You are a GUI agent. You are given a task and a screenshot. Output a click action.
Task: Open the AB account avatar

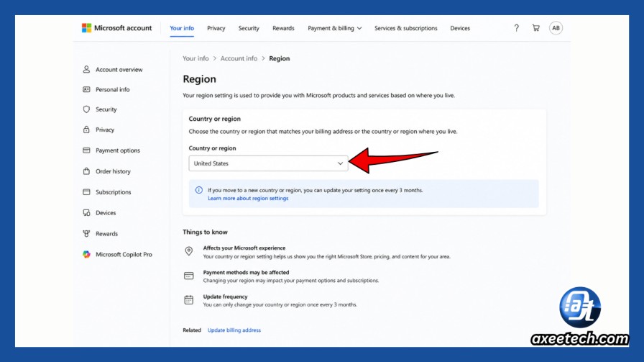556,28
